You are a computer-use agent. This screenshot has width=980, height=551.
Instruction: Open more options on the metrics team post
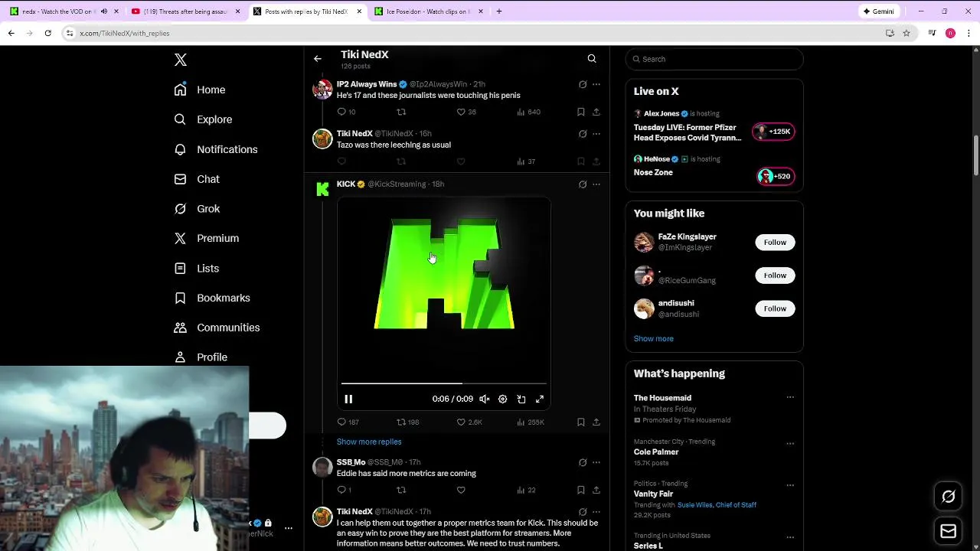(x=596, y=511)
